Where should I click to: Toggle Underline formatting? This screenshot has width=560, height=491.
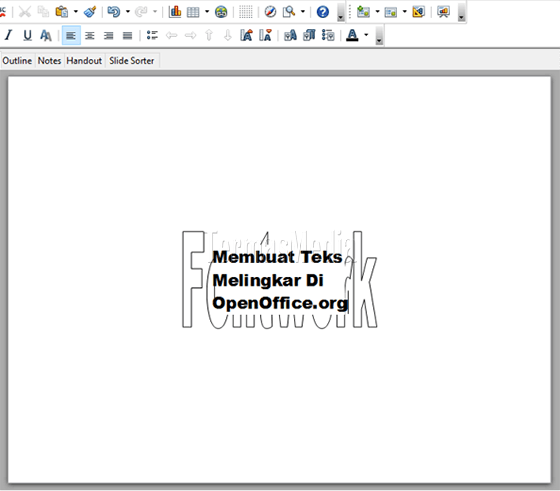tap(28, 35)
